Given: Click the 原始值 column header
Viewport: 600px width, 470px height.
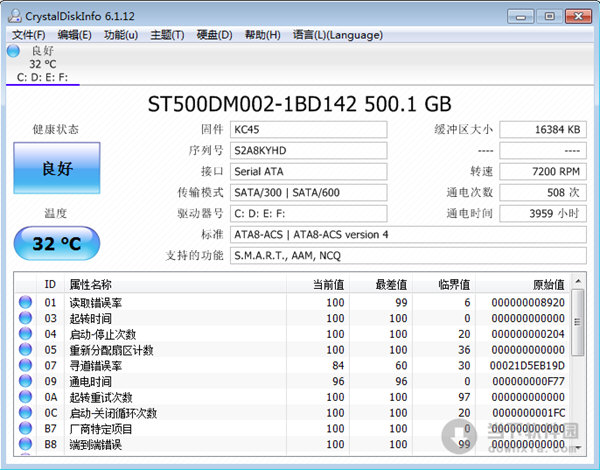Looking at the screenshot, I should pos(523,284).
